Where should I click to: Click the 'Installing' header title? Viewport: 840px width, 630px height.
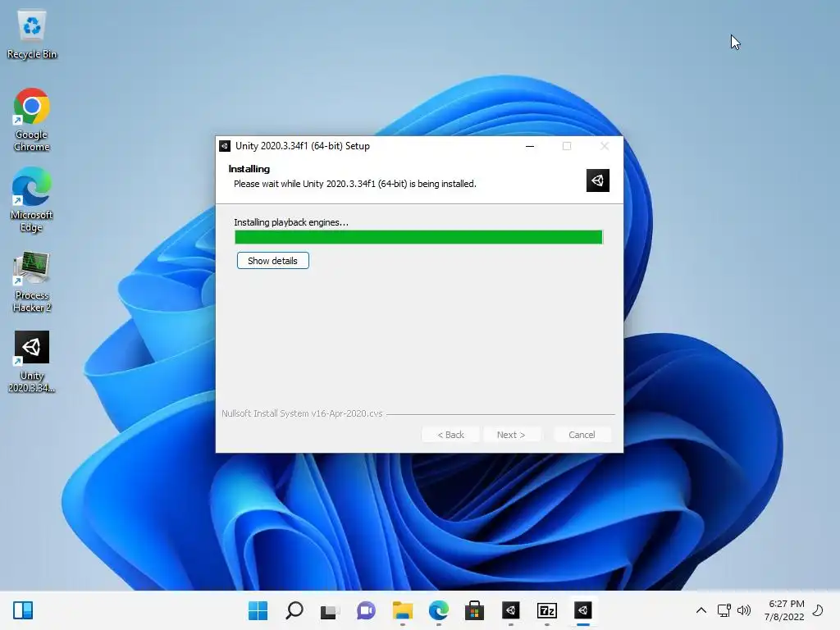(249, 169)
